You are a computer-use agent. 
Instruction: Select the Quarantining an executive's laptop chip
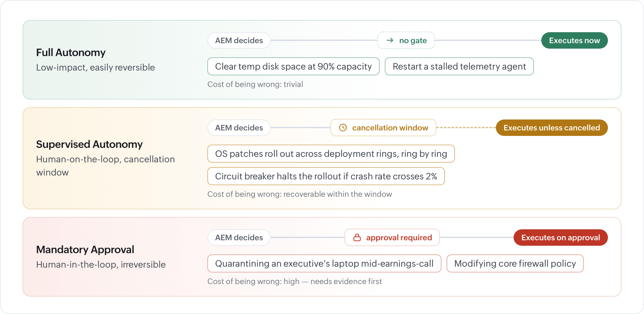click(x=324, y=263)
